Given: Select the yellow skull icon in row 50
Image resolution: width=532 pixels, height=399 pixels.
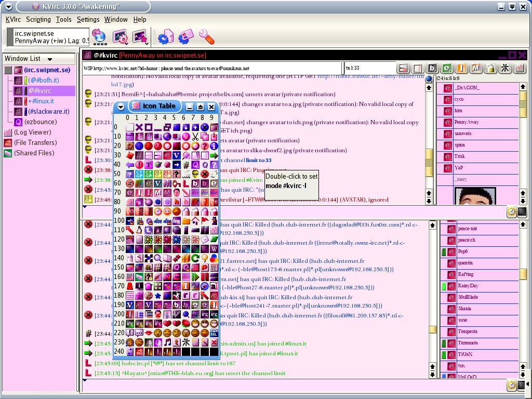Looking at the screenshot, I should [195, 174].
